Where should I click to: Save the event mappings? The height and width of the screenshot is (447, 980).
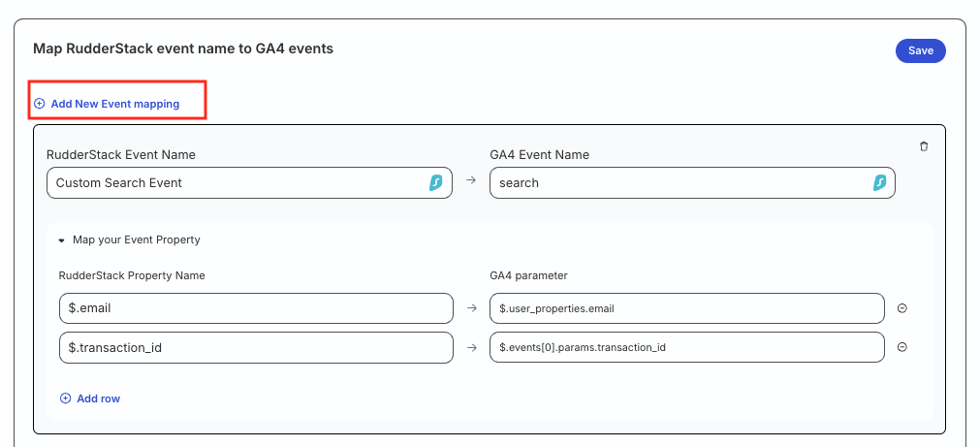coord(921,50)
